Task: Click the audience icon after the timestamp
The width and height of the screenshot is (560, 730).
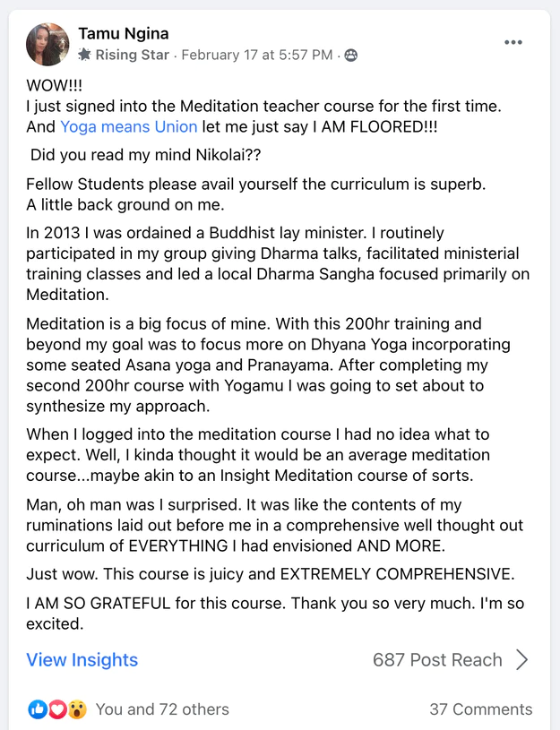Action: pyautogui.click(x=349, y=54)
